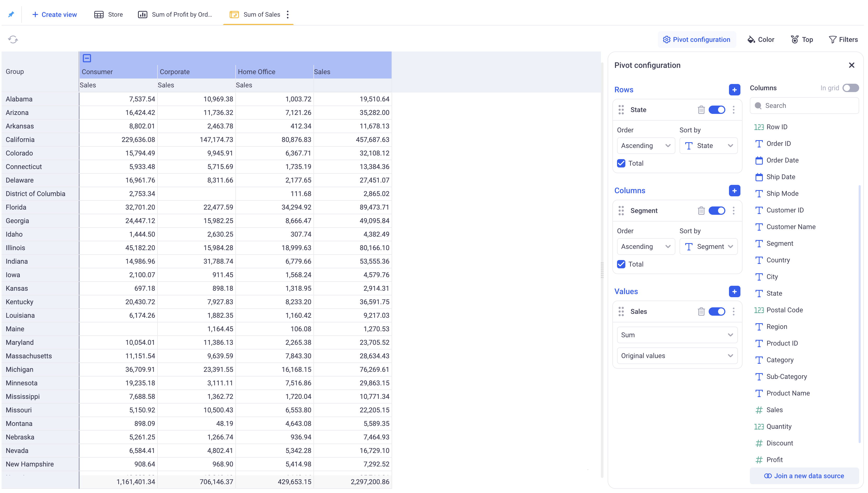Click the pin icon at top left

pyautogui.click(x=11, y=14)
